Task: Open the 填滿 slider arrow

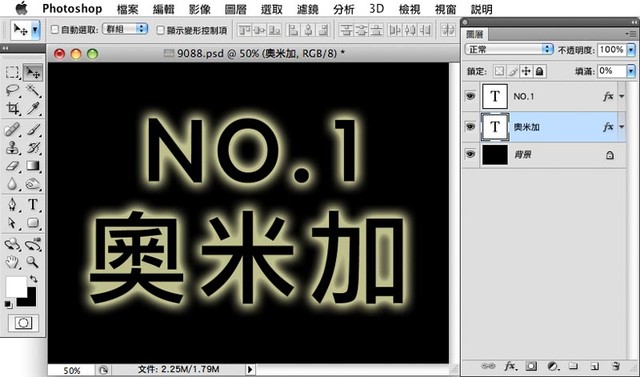Action: (631, 71)
